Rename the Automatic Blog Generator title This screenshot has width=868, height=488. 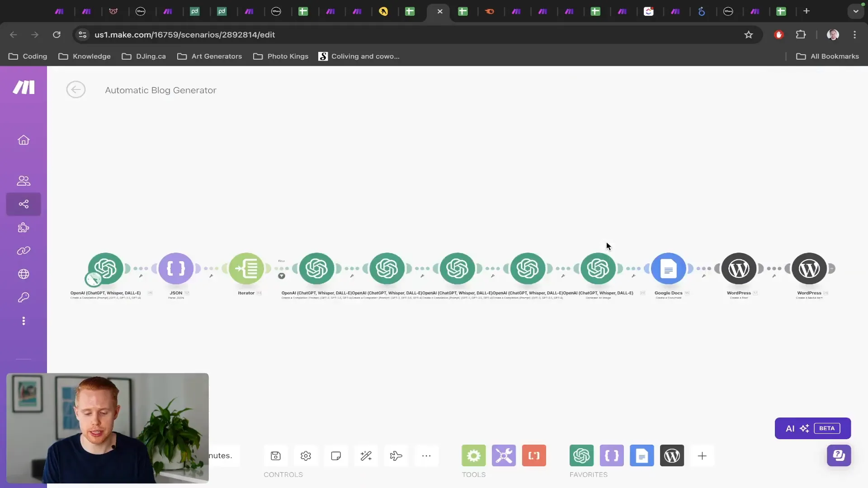click(160, 90)
